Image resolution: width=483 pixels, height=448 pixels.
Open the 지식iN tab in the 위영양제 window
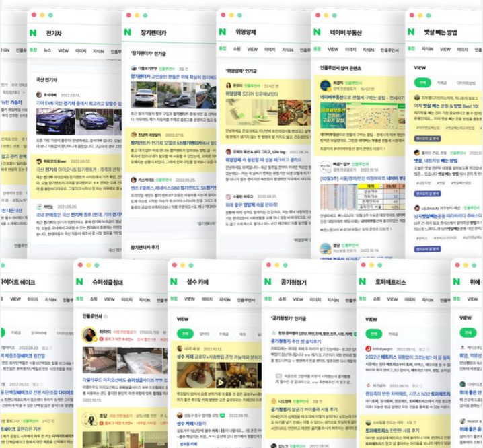287,50
